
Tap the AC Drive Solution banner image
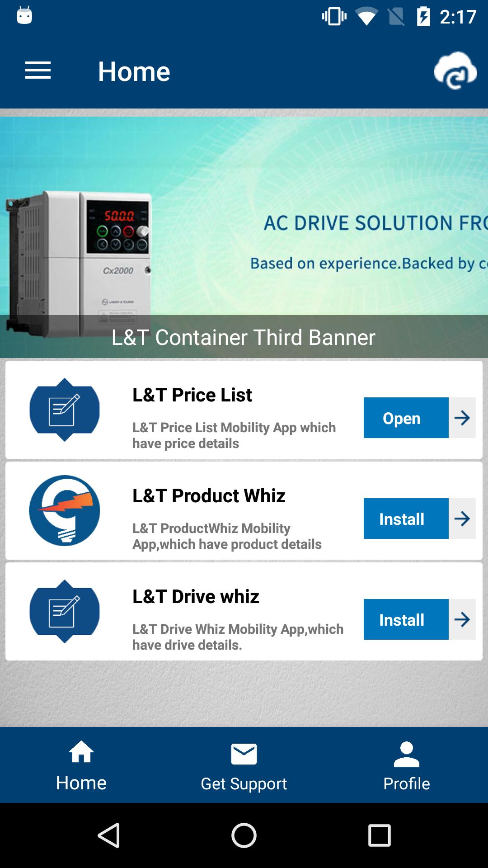244,216
